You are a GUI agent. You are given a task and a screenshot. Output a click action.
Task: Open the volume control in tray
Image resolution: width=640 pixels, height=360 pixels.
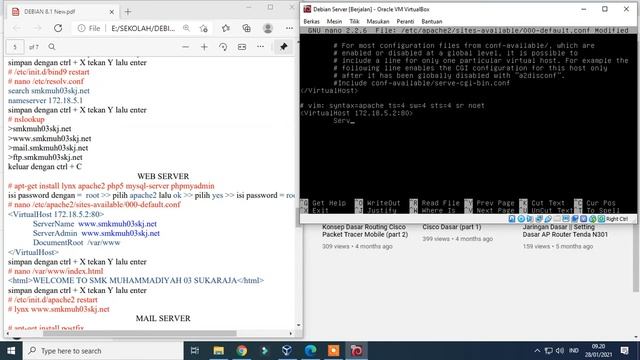(x=560, y=351)
